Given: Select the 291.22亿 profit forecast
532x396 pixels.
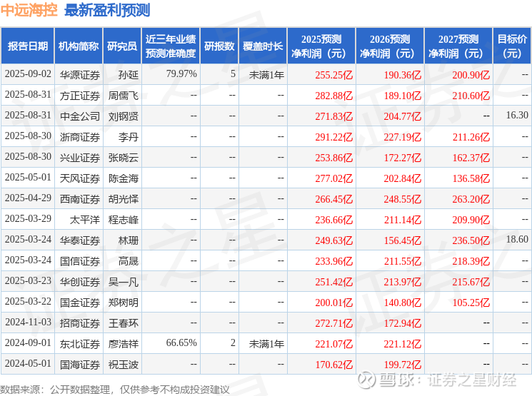Looking at the screenshot, I should [334, 137].
